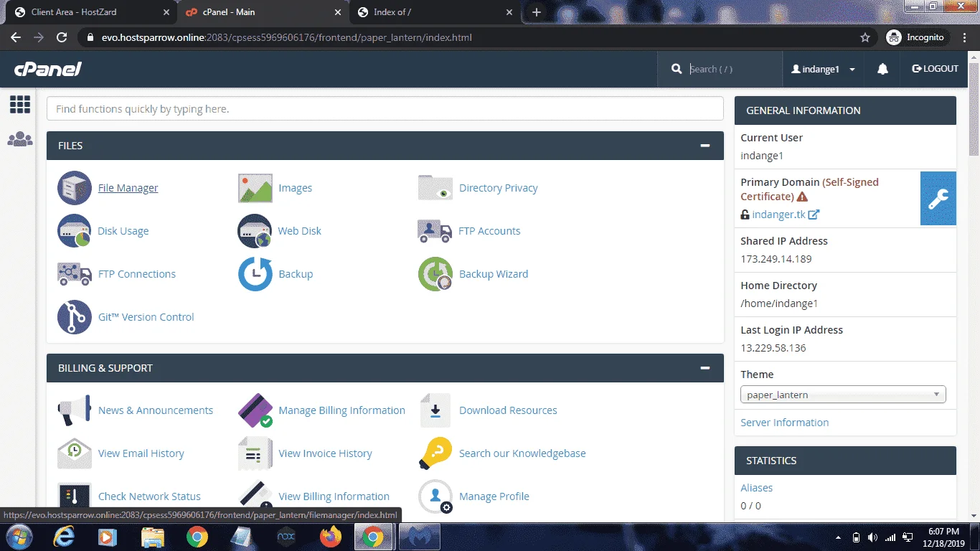This screenshot has width=980, height=551.
Task: Open the View Invoice History icon
Action: pos(255,453)
